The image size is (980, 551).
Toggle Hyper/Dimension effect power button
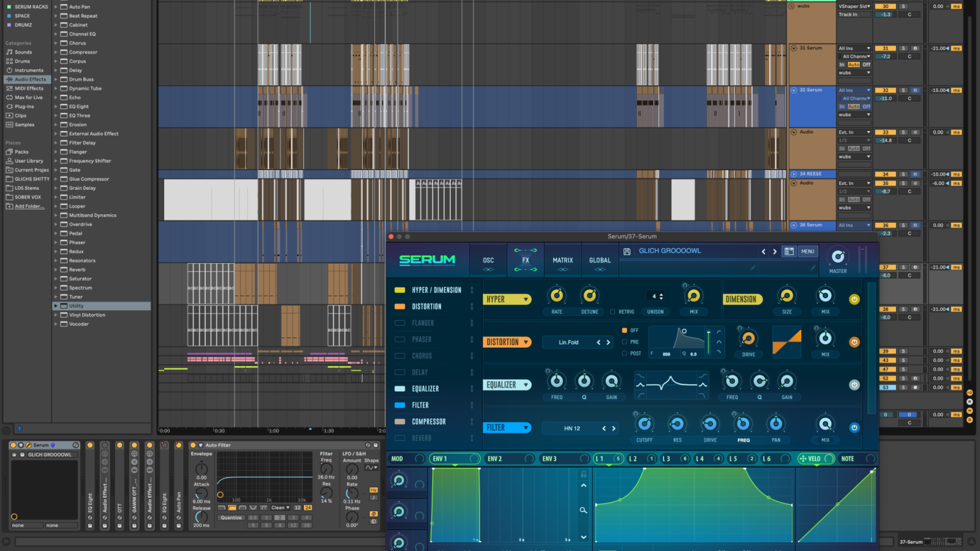pos(854,299)
